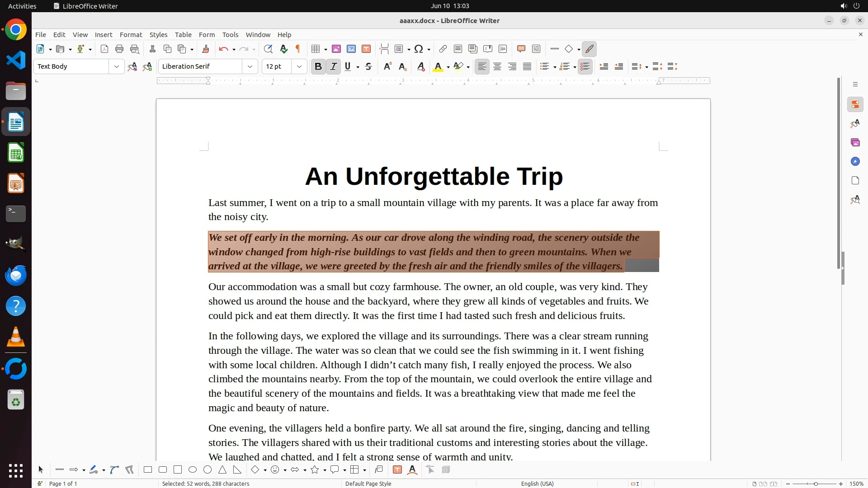The image size is (868, 488).
Task: Click the Insert Image icon
Action: (x=336, y=49)
